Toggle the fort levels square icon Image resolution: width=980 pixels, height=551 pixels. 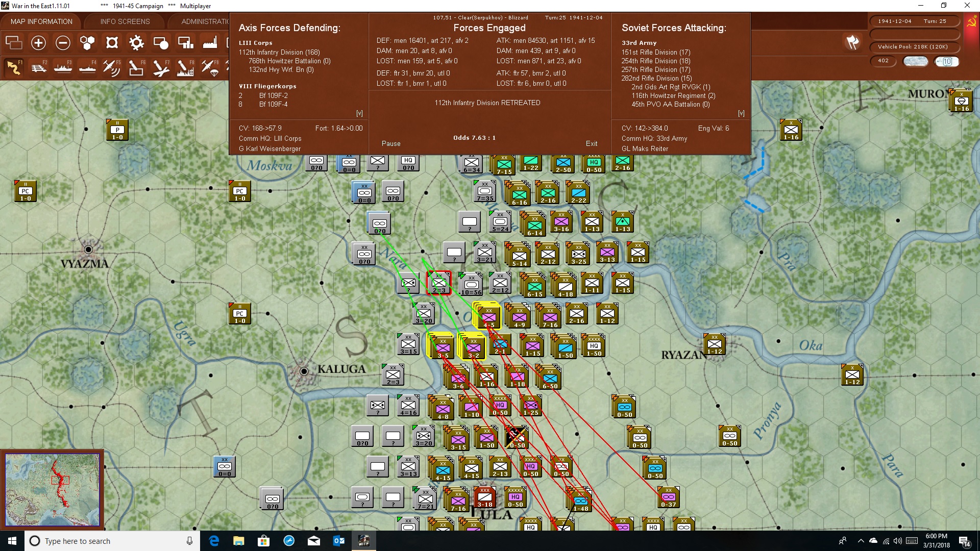[x=112, y=43]
